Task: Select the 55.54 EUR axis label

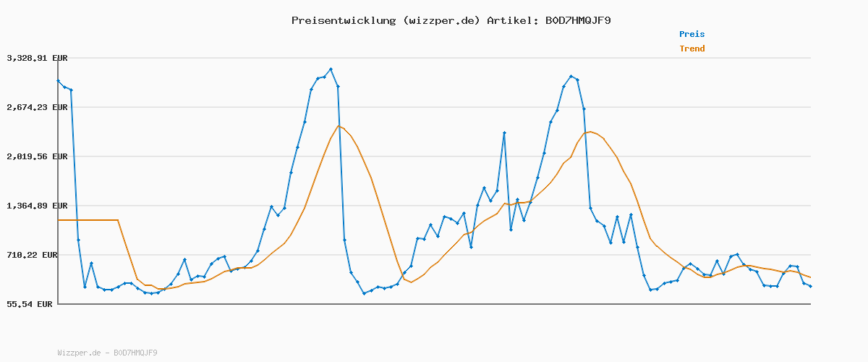Action: tap(30, 304)
